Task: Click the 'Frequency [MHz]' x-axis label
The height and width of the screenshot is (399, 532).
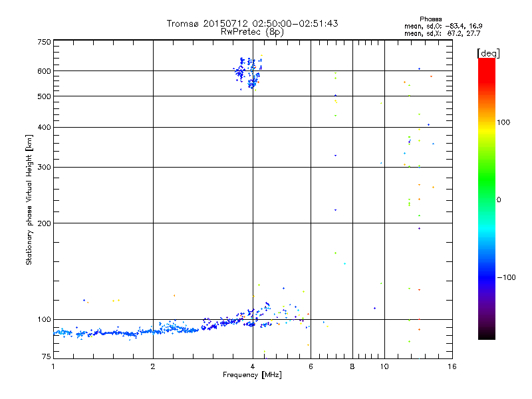Action: coord(252,375)
